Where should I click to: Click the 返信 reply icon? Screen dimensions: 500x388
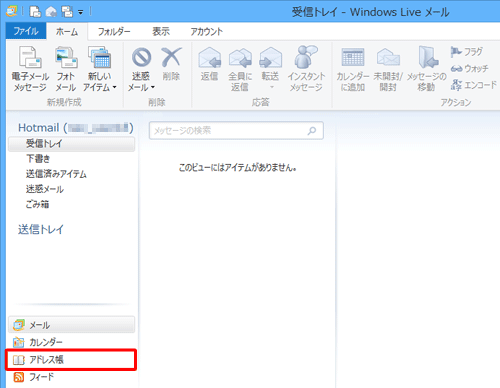210,57
